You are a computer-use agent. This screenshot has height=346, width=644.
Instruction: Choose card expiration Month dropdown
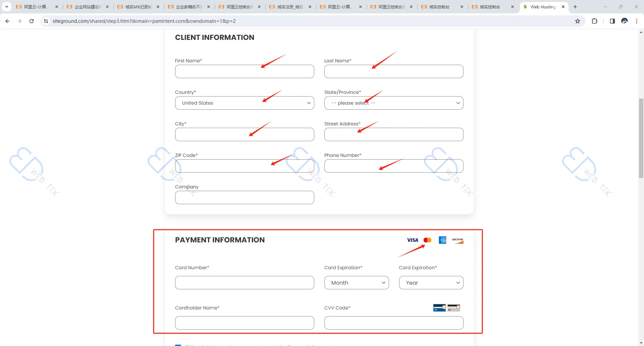point(356,283)
